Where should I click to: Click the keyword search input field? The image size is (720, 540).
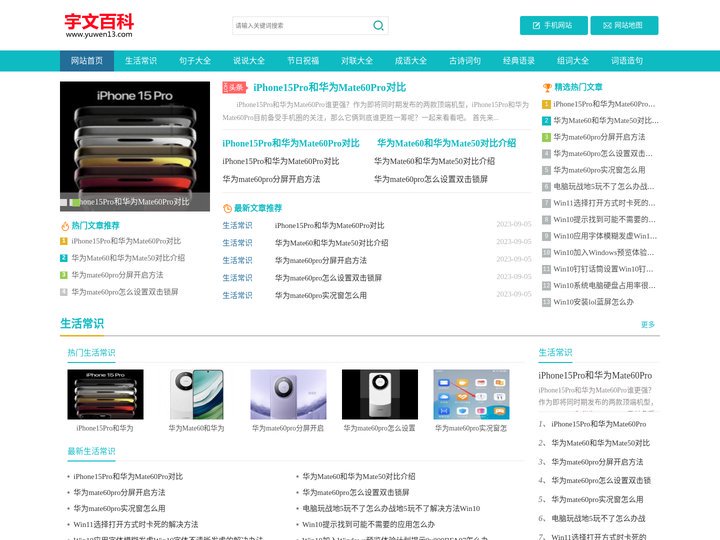(301, 26)
